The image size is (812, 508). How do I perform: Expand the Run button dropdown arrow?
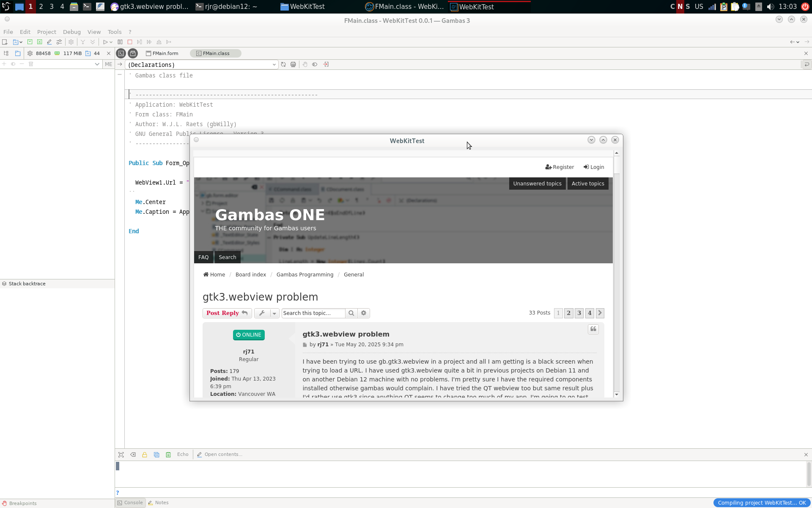(x=111, y=42)
